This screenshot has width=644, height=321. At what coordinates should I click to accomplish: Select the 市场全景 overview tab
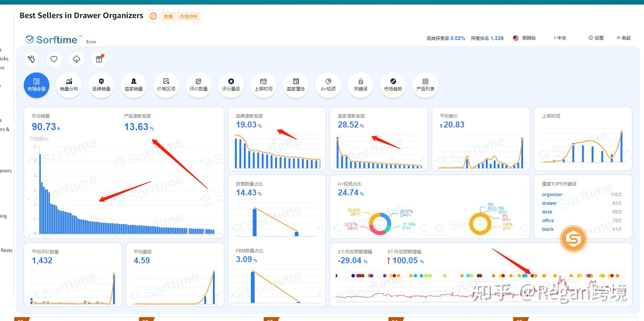click(x=37, y=85)
